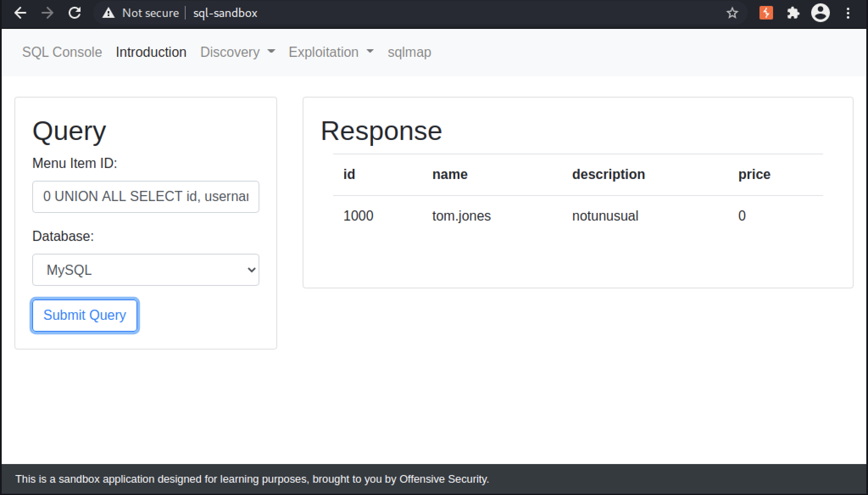Click the description column header
868x495 pixels.
point(608,174)
